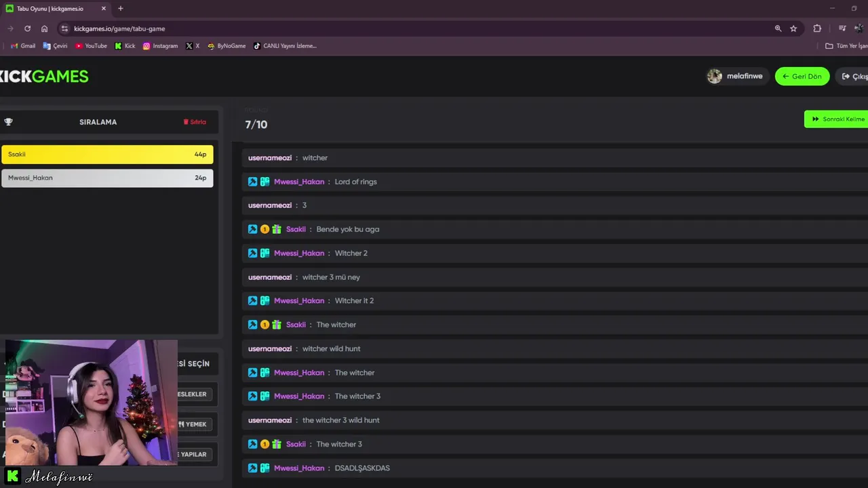The width and height of the screenshot is (868, 488).
Task: Click the SIRALAMA heading
Action: click(98, 122)
